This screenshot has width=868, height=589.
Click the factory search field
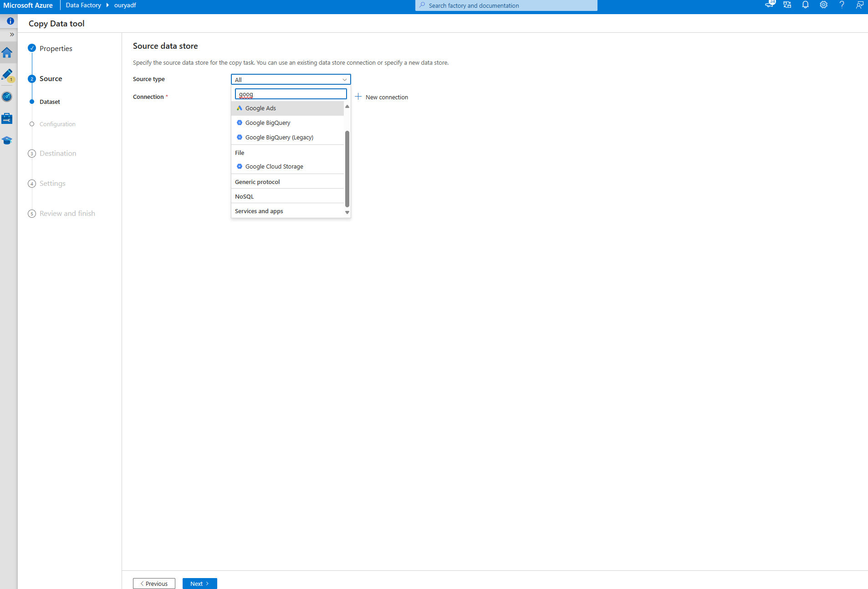pyautogui.click(x=505, y=5)
